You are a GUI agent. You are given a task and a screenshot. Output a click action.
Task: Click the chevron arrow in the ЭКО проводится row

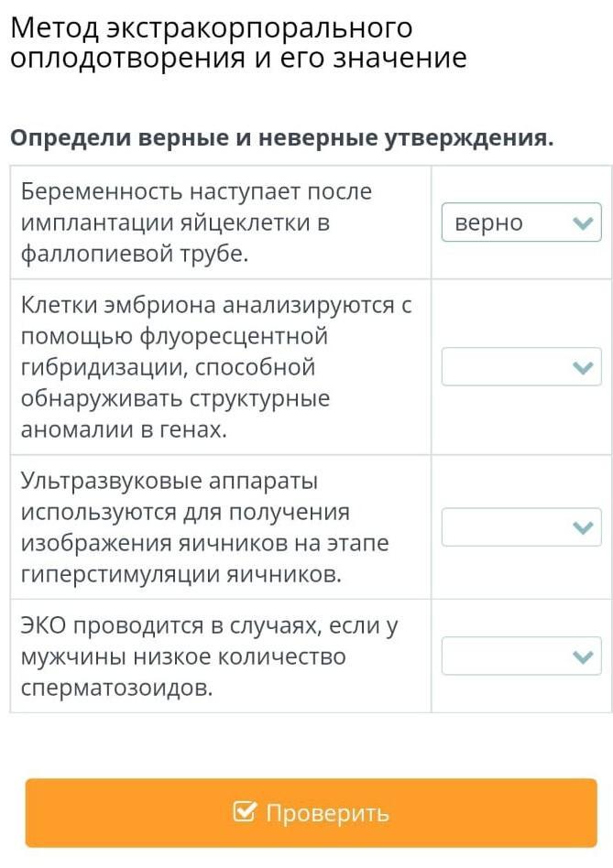[582, 657]
